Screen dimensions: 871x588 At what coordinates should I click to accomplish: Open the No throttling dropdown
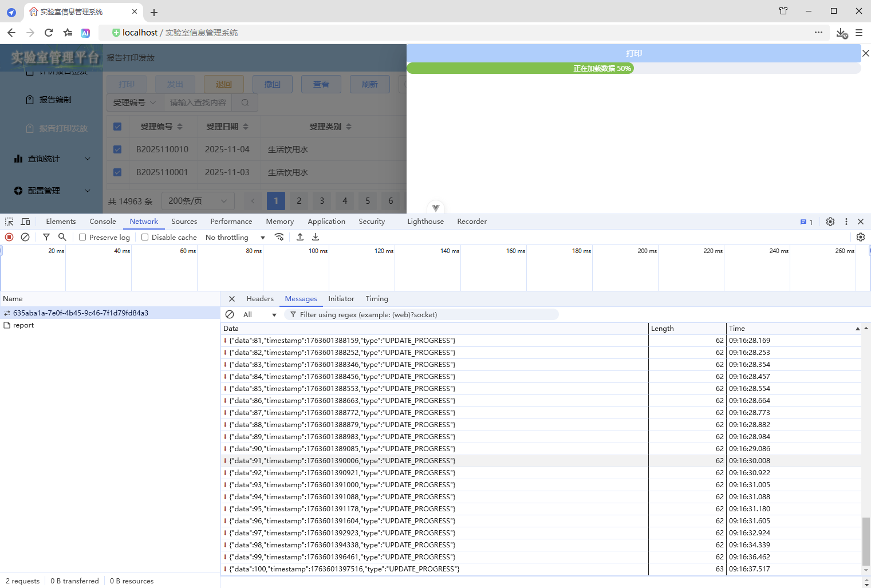click(x=235, y=237)
